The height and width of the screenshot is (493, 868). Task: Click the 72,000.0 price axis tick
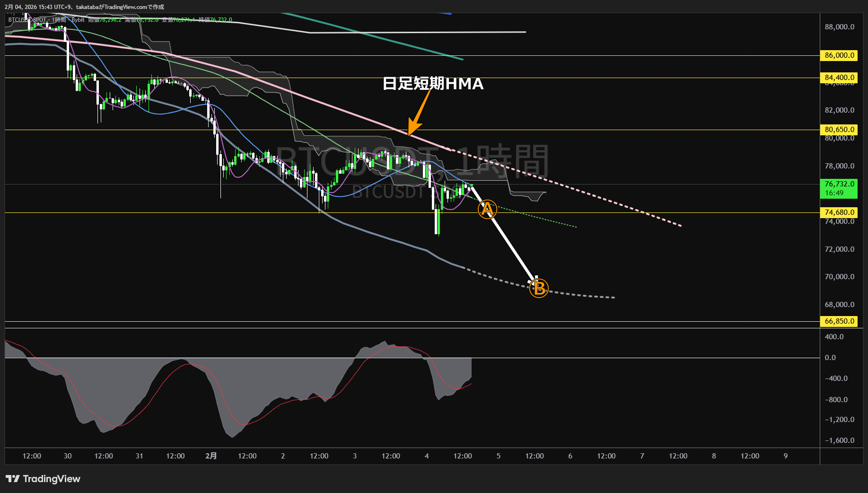[x=840, y=249]
